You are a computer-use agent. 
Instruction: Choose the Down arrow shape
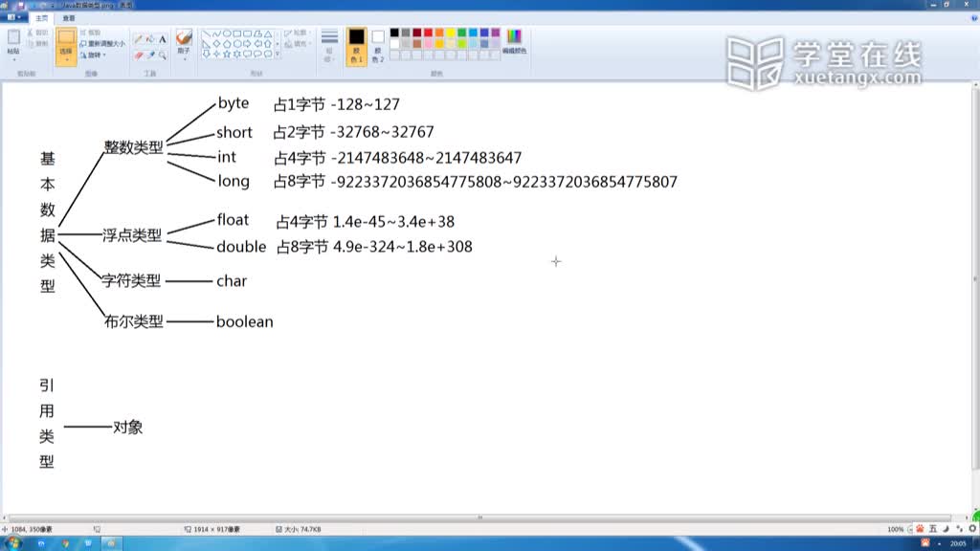(x=207, y=55)
